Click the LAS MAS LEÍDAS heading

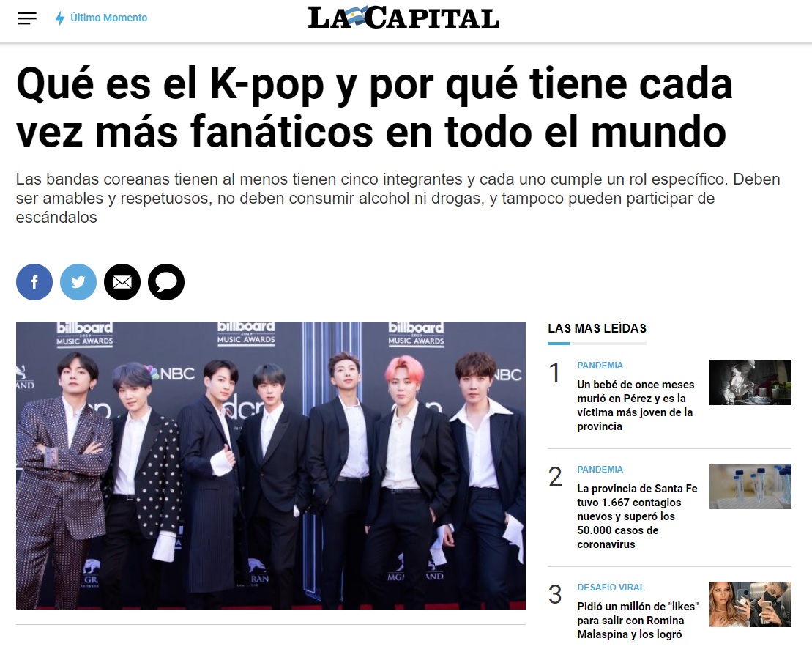pyautogui.click(x=597, y=328)
